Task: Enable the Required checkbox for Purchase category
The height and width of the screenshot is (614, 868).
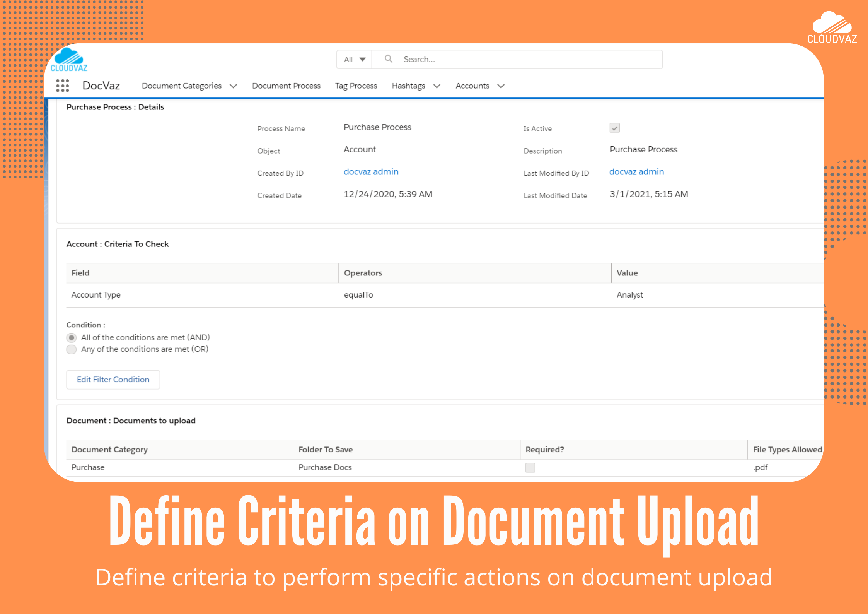Action: click(x=530, y=467)
